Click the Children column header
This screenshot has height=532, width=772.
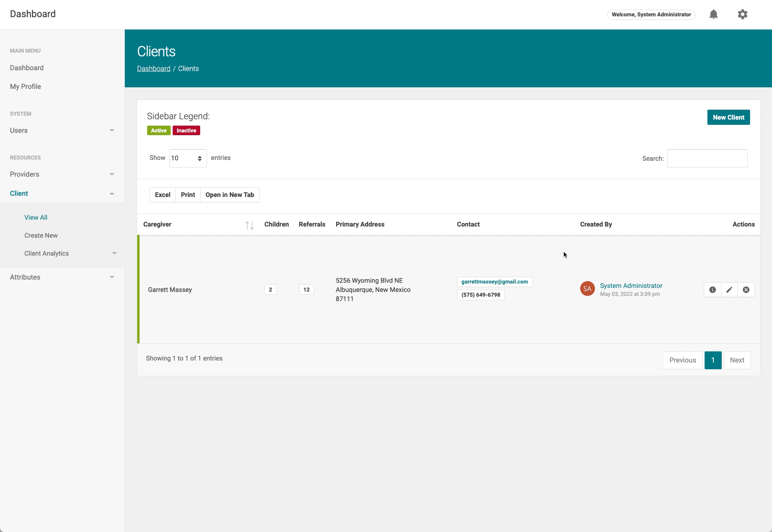pyautogui.click(x=276, y=224)
